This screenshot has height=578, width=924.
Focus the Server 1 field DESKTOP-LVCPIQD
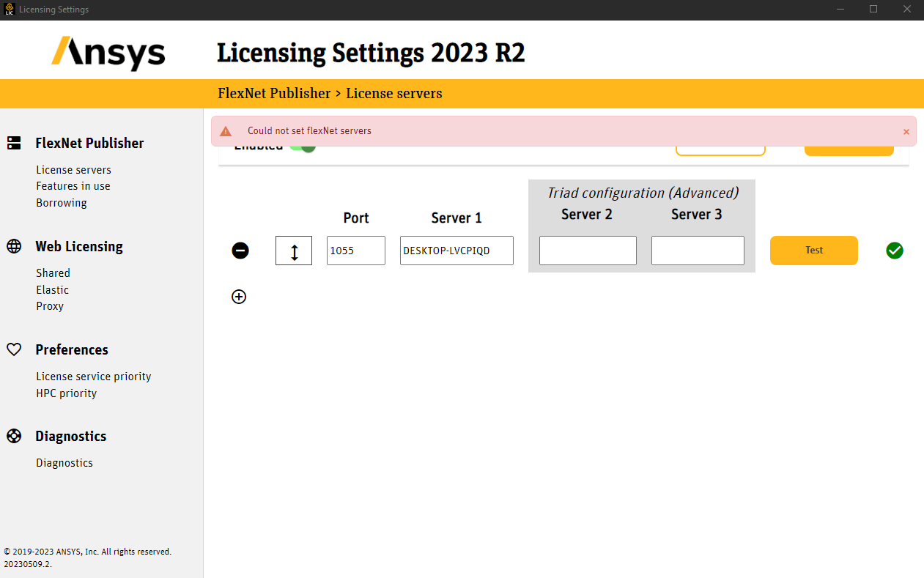coord(457,251)
